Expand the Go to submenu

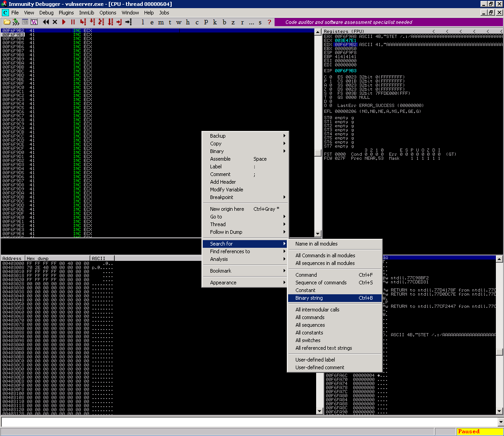coord(245,217)
